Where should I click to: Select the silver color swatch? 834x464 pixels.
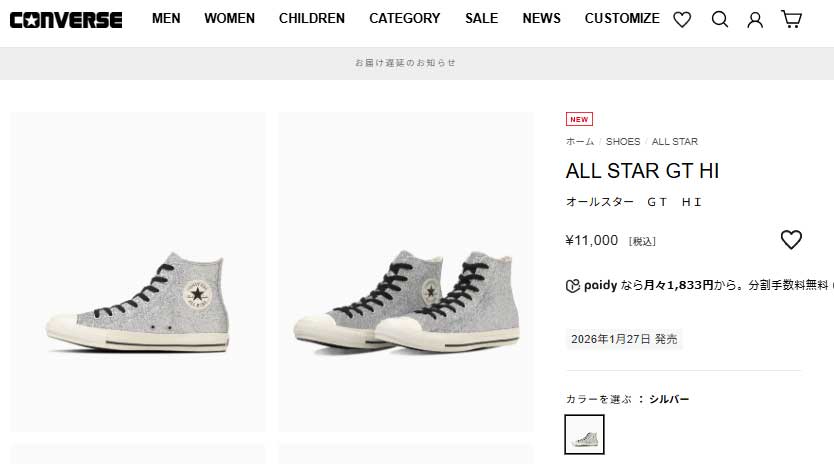[x=584, y=434]
